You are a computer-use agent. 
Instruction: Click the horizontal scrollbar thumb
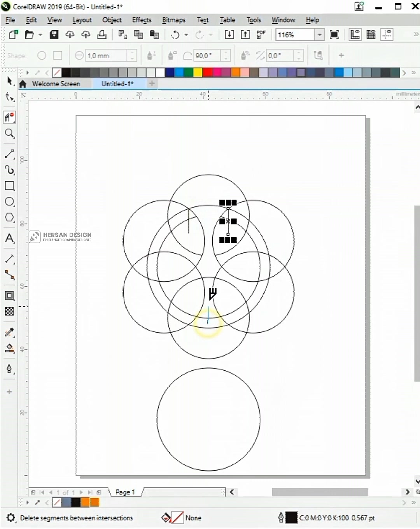(320, 492)
